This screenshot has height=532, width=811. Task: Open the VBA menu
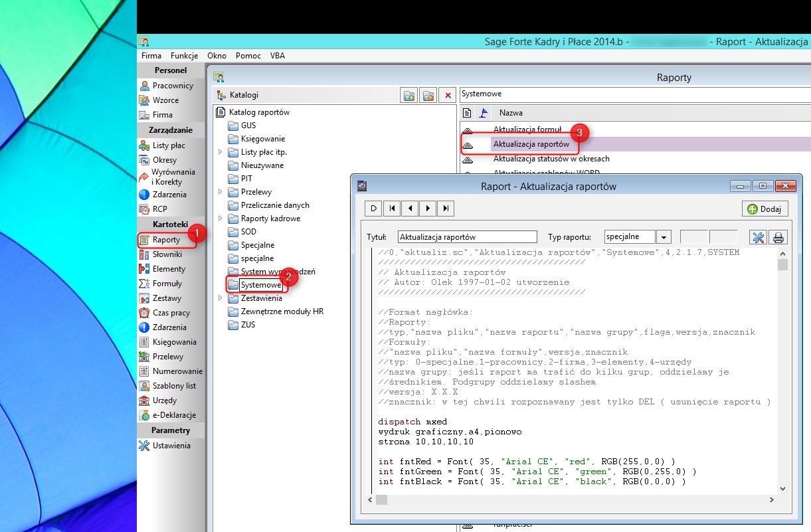pos(278,56)
